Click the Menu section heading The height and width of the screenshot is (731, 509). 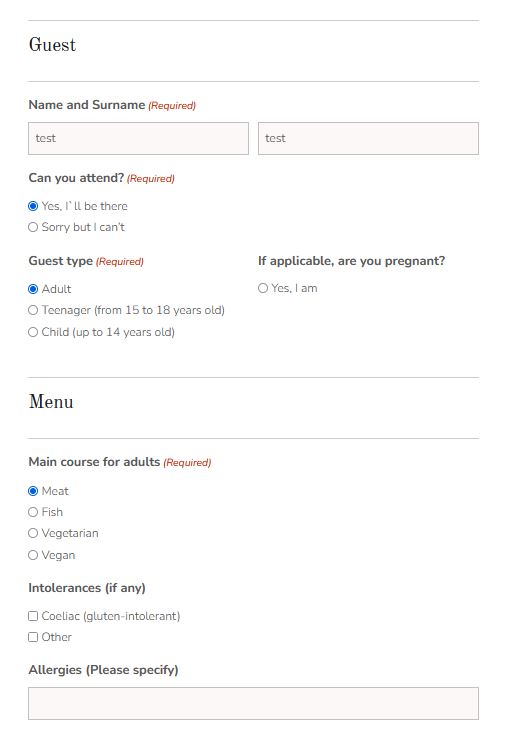pos(51,402)
